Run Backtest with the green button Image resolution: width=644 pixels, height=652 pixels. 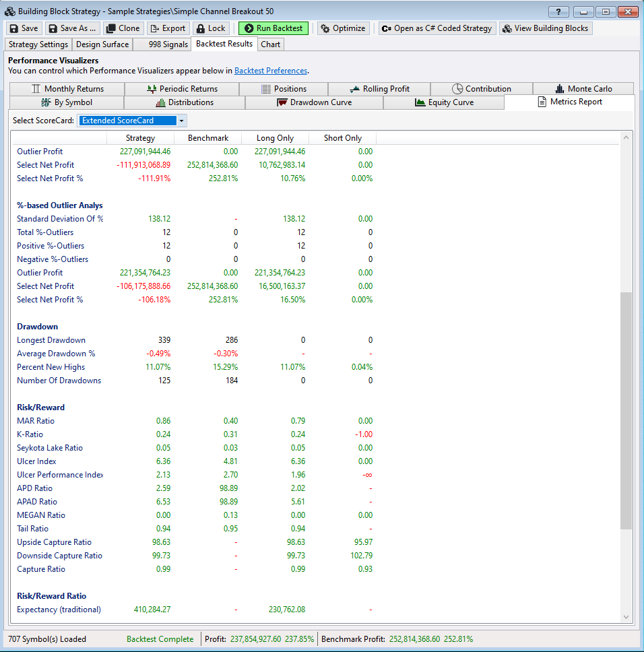[273, 28]
